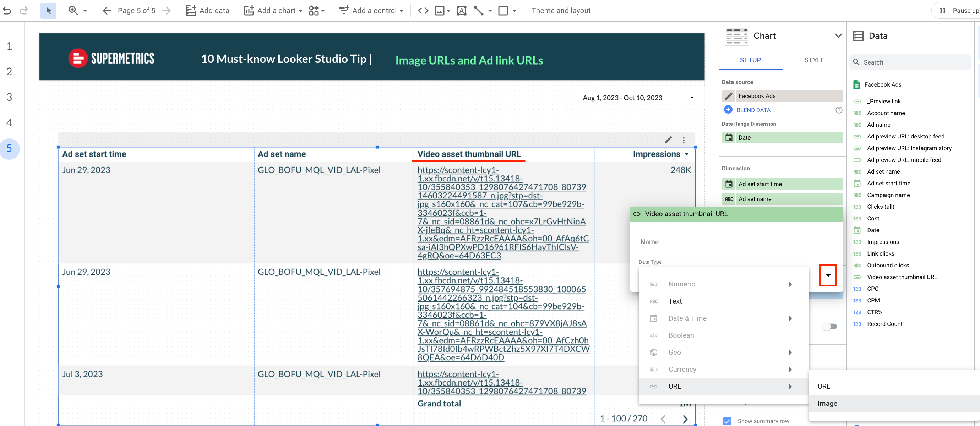Click the embed URL code icon

tap(423, 10)
